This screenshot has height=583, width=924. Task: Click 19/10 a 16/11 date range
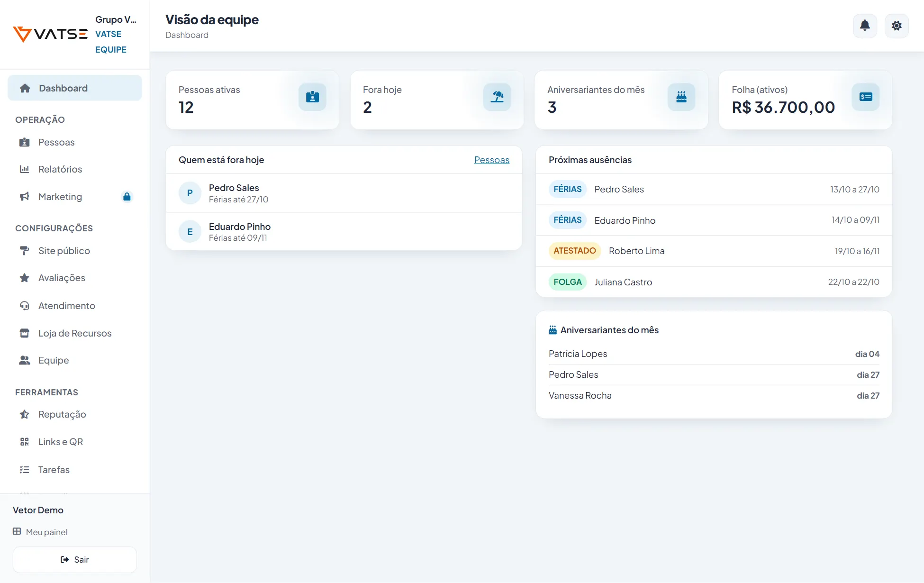pyautogui.click(x=857, y=251)
